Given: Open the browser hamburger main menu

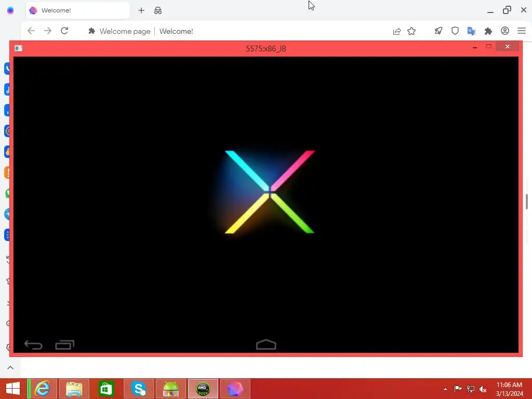Looking at the screenshot, I should point(522,31).
